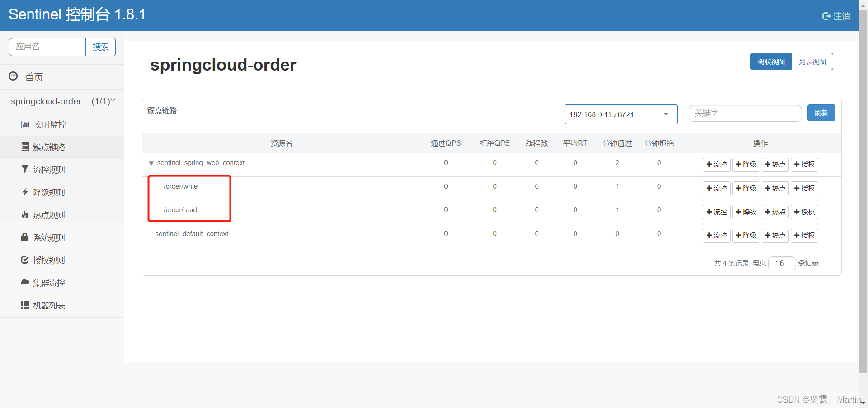Viewport: 868px width, 408px height.
Task: Click the filter funnel icon for 流控规则
Action: [25, 169]
